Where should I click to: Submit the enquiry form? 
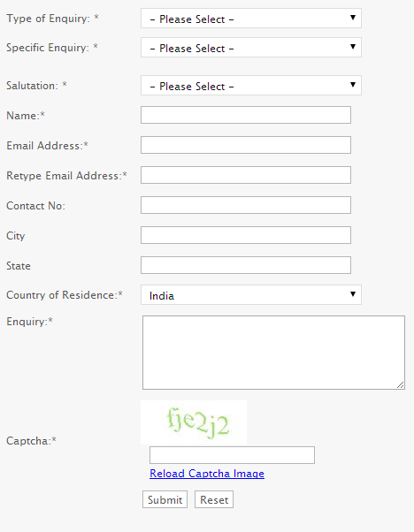(165, 499)
